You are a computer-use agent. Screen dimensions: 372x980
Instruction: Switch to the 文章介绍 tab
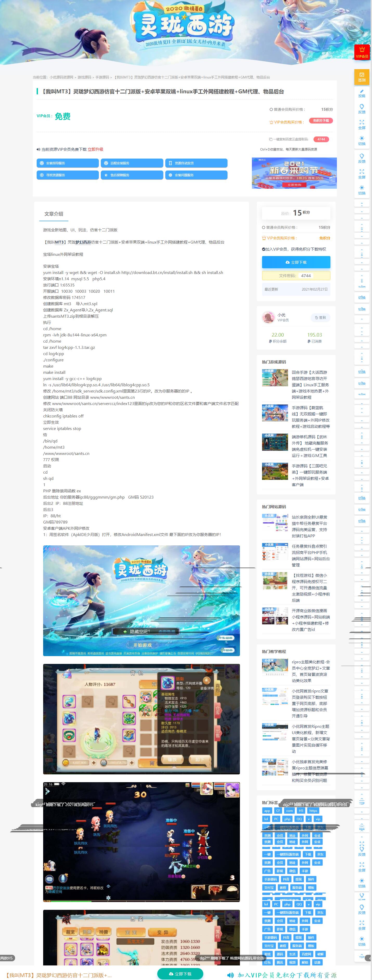54,214
